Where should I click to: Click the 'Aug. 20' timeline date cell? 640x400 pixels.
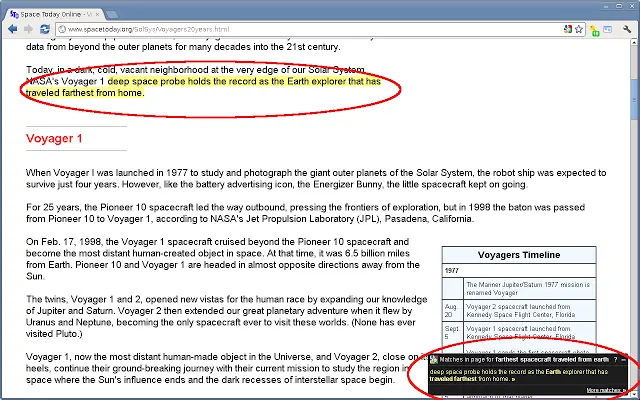[x=452, y=310]
